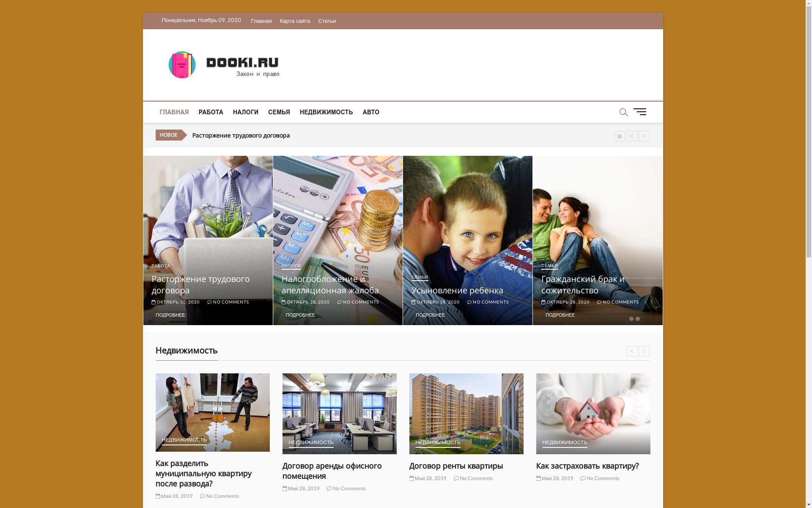The width and height of the screenshot is (812, 508).
Task: Click ПОДРОБНЕЕ under Налогообложение slide
Action: (300, 315)
